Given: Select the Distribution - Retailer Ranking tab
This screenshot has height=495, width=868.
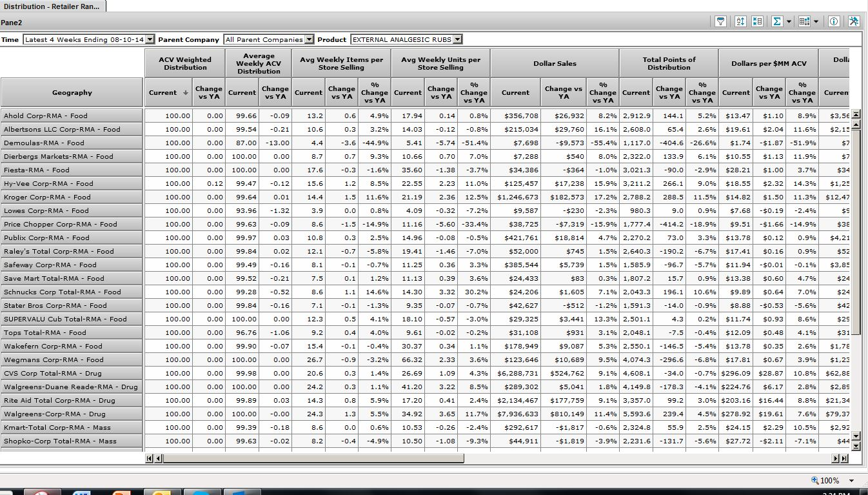Looking at the screenshot, I should [x=52, y=6].
